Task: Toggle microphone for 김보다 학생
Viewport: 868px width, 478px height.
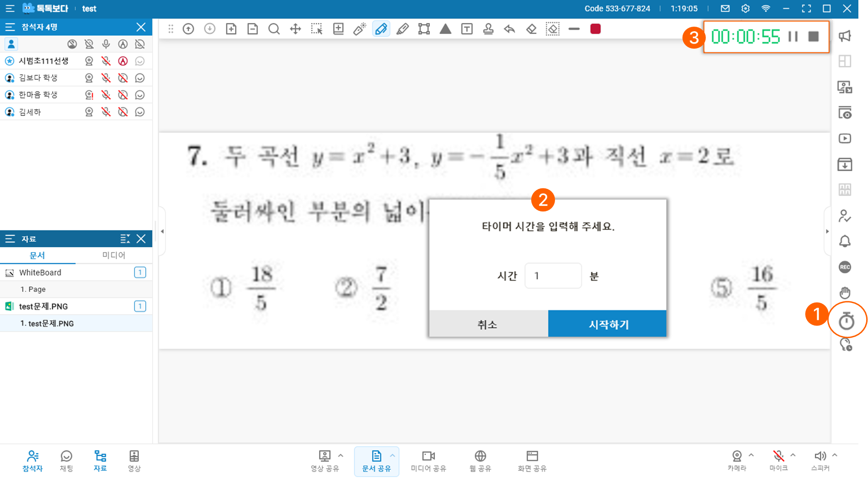Action: coord(106,78)
